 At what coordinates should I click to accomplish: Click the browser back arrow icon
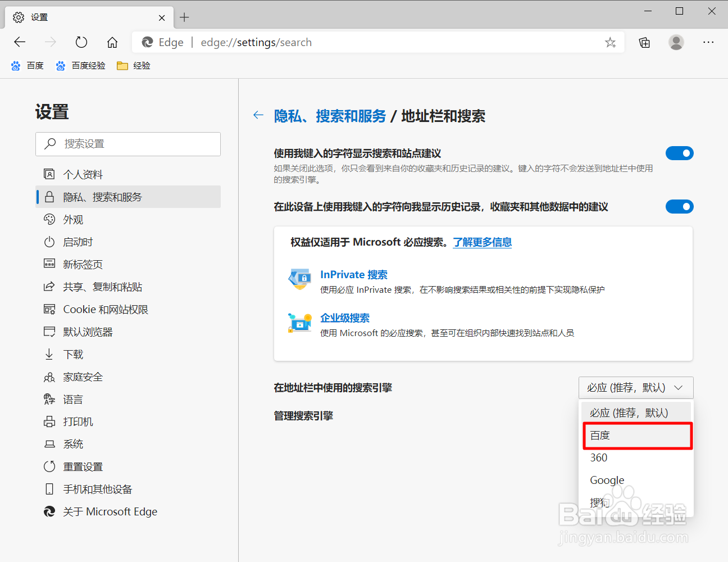pyautogui.click(x=19, y=42)
